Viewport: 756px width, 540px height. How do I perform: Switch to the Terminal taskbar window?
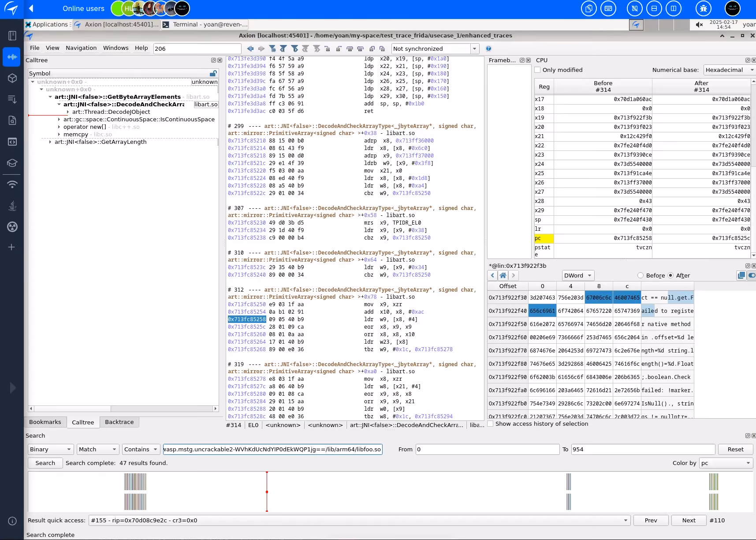205,24
